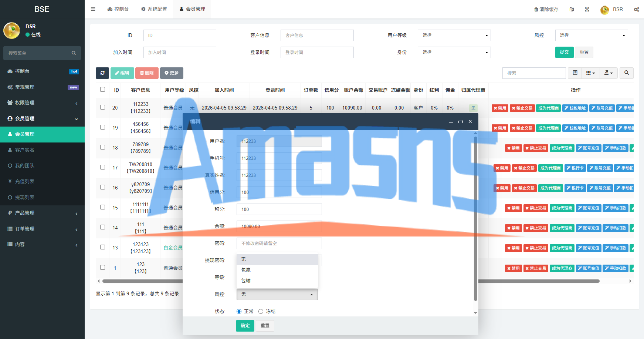Click the dialog vertical scrollbar
The width and height of the screenshot is (644, 339).
pos(475,218)
